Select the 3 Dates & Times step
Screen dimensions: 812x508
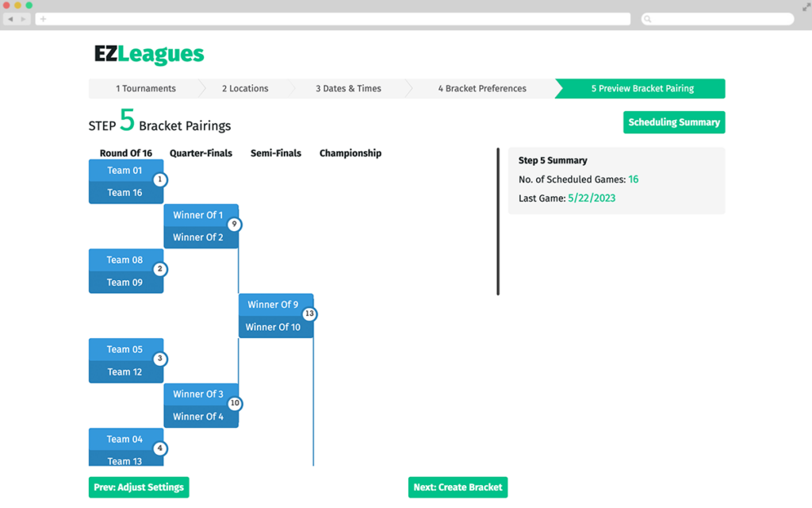click(350, 88)
